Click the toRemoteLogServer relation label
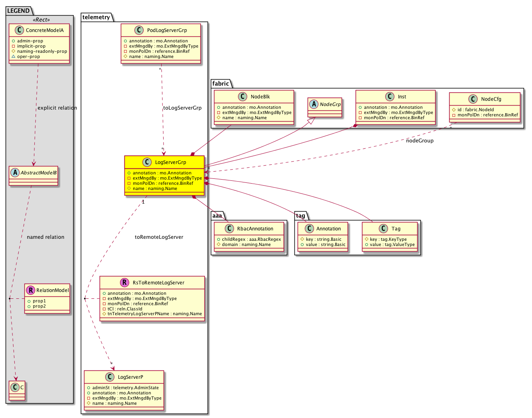 click(x=159, y=237)
